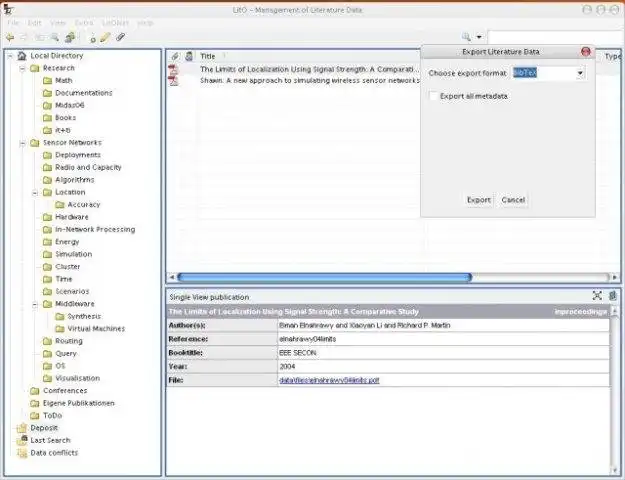Viewport: 625px width, 480px height.
Task: Click the vertical scrollbar of Single View panel
Action: pos(614,390)
